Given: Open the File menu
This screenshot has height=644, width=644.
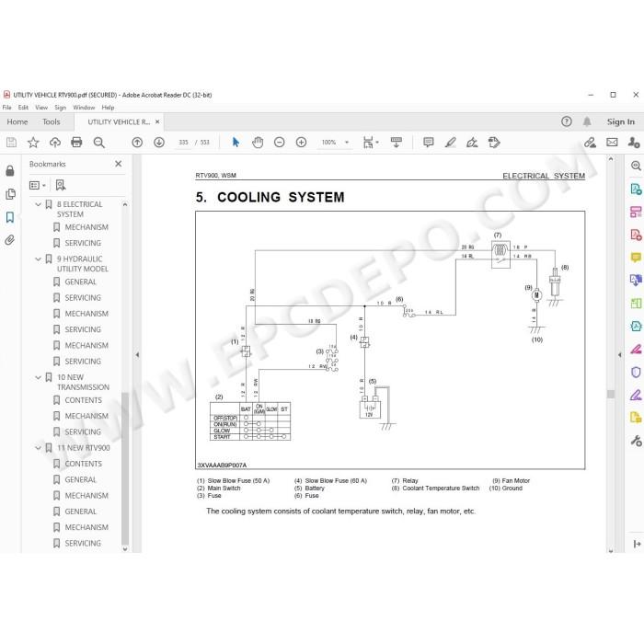Looking at the screenshot, I should click(x=7, y=108).
